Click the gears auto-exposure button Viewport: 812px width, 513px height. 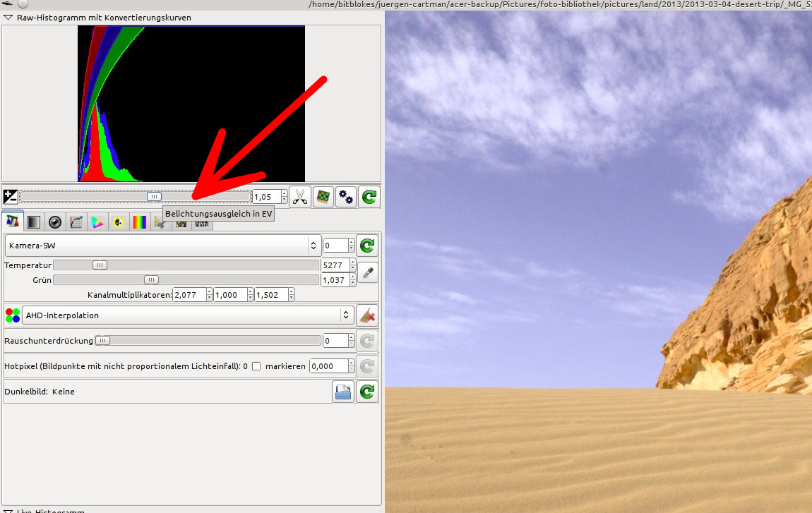[346, 197]
